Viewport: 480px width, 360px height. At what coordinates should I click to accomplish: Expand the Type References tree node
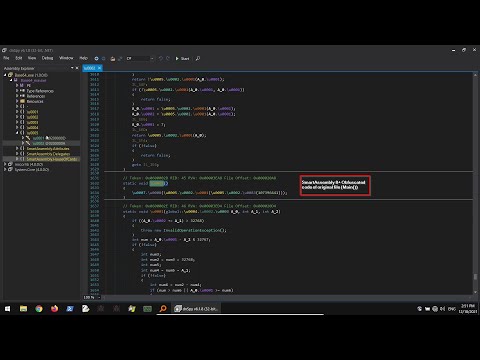[17, 91]
